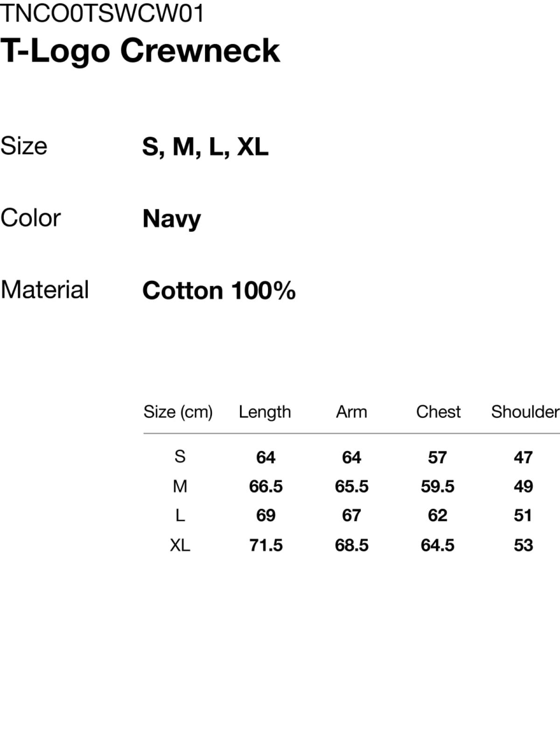560x747 pixels.
Task: Click the XL shoulder value 53
Action: [x=523, y=545]
